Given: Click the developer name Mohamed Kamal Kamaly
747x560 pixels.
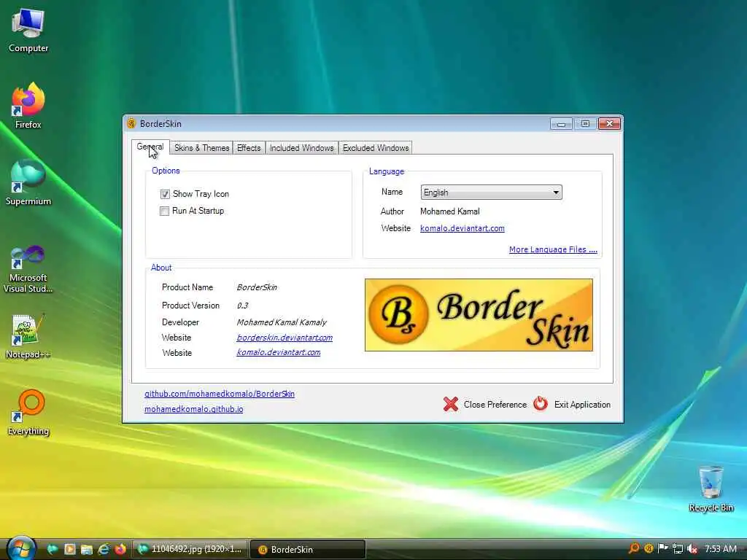Looking at the screenshot, I should [282, 322].
